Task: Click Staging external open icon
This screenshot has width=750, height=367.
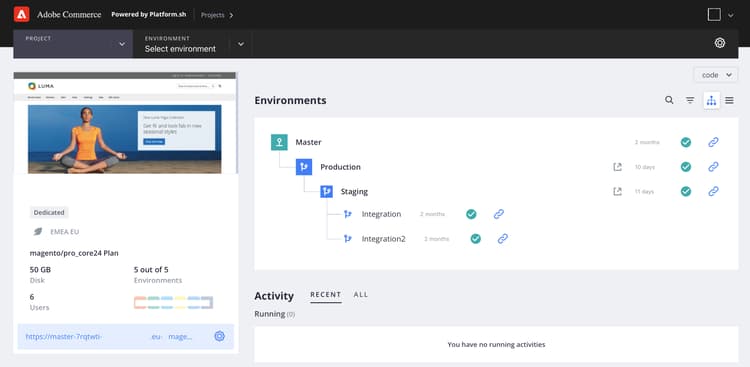Action: pos(618,191)
